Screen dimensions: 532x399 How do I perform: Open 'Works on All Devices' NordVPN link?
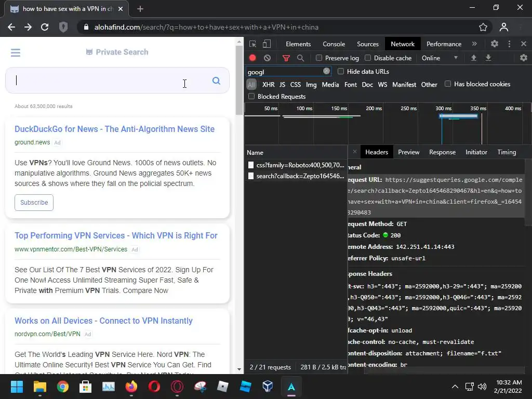tap(103, 321)
